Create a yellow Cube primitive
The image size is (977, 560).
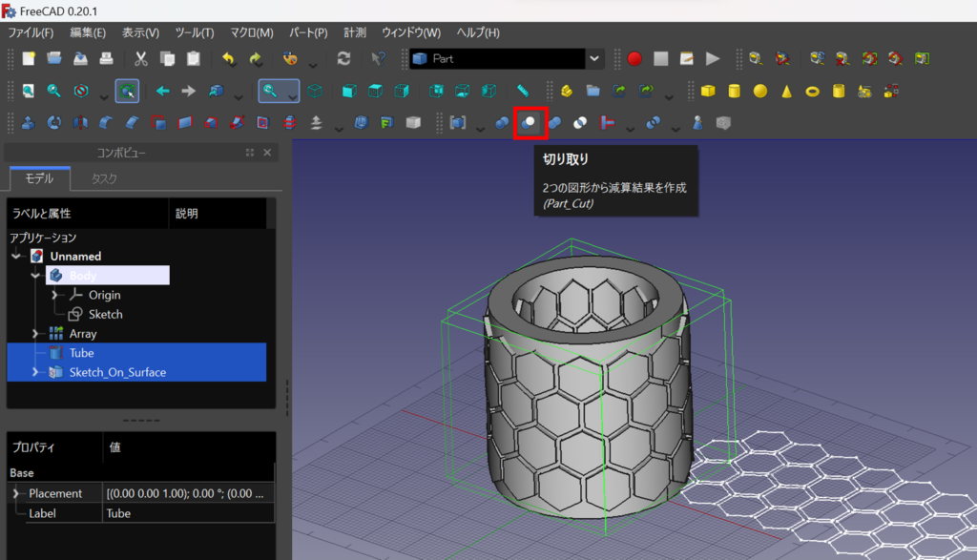click(708, 91)
